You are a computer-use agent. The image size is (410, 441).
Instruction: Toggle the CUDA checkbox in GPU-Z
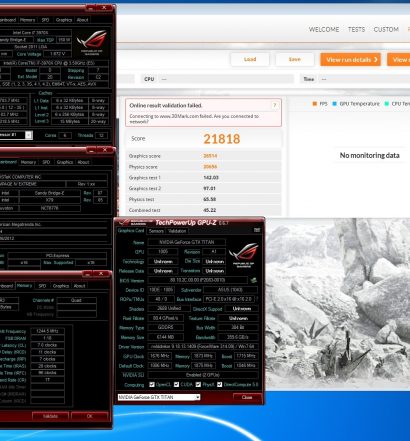[176, 384]
